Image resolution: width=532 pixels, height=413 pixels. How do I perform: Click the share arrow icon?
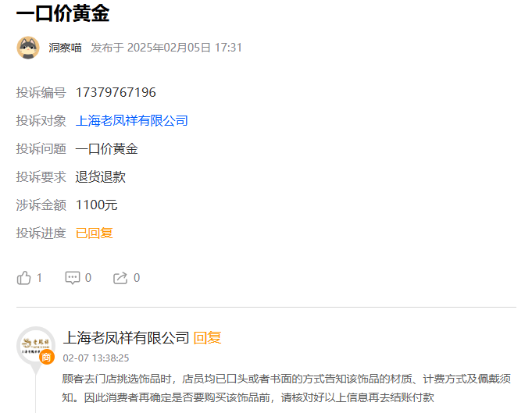[120, 278]
